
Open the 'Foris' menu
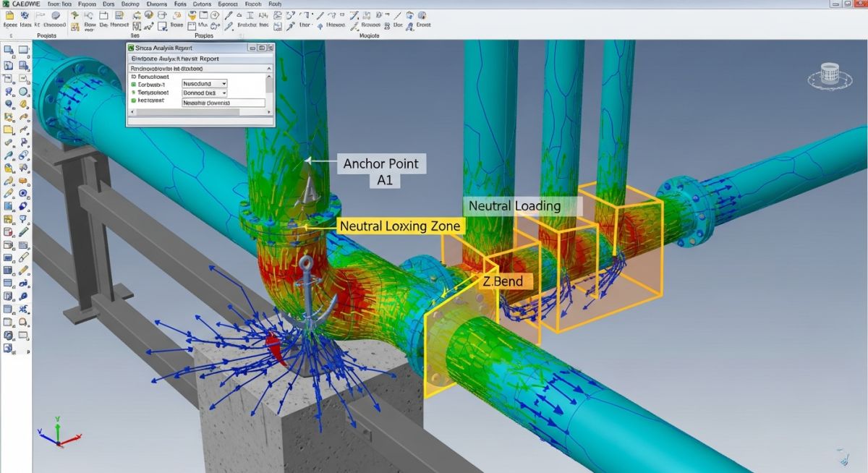(x=180, y=4)
